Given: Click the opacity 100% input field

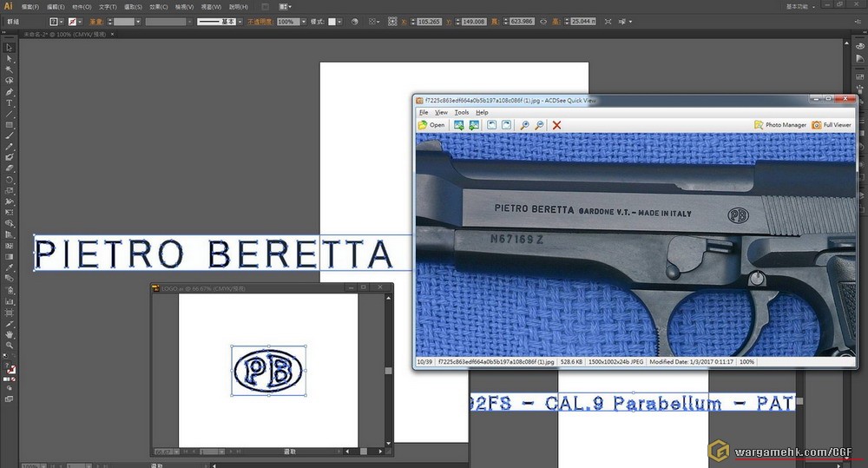Looking at the screenshot, I should click(x=285, y=21).
